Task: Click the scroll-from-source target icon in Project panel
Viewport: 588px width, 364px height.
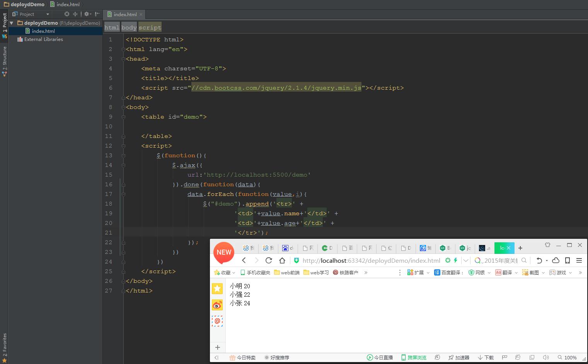Action: point(66,14)
